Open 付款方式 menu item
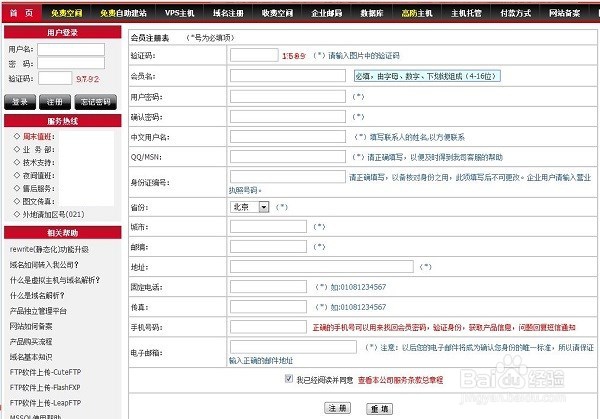This screenshot has height=419, width=600. point(515,13)
